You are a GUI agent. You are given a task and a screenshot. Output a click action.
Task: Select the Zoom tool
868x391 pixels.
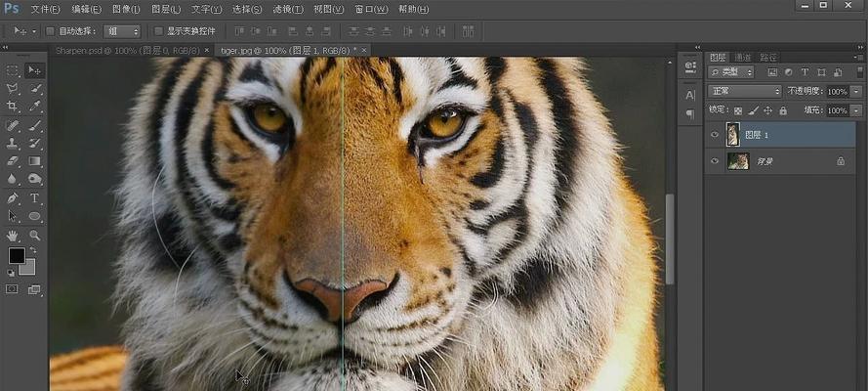coord(35,235)
